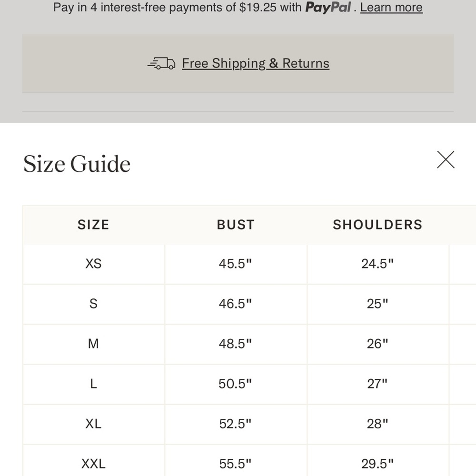
Task: Open the PayPal Learn more link
Action: pyautogui.click(x=391, y=7)
